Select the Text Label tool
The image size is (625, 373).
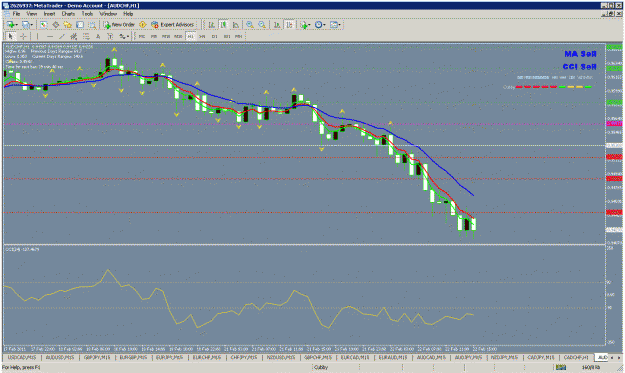point(110,36)
